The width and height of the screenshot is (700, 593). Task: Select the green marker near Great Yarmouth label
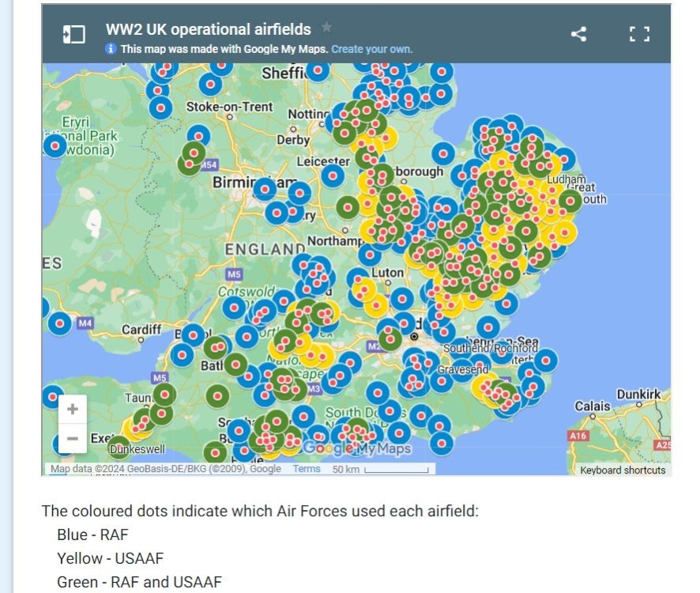[570, 201]
